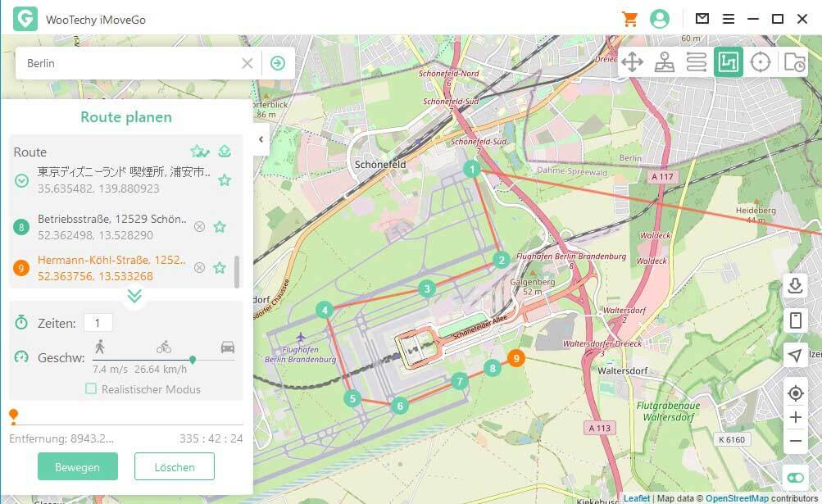Flip the green toggle at bottom right
Image resolution: width=822 pixels, height=504 pixels.
795,477
